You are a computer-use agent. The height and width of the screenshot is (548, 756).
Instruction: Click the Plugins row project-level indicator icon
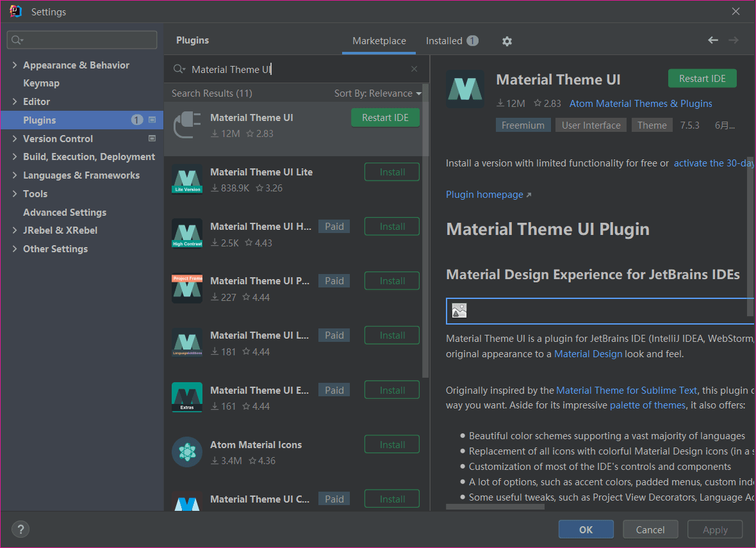pos(152,120)
